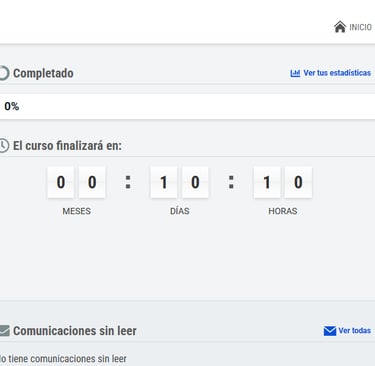Click the first digit of months counter
Screen dimensions: 375x366
(x=61, y=182)
